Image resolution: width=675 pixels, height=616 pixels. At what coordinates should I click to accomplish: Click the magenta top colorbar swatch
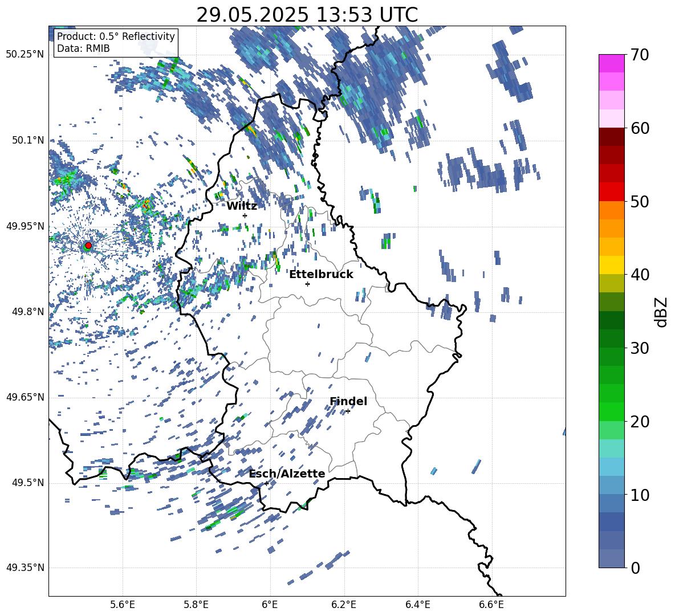tap(611, 64)
